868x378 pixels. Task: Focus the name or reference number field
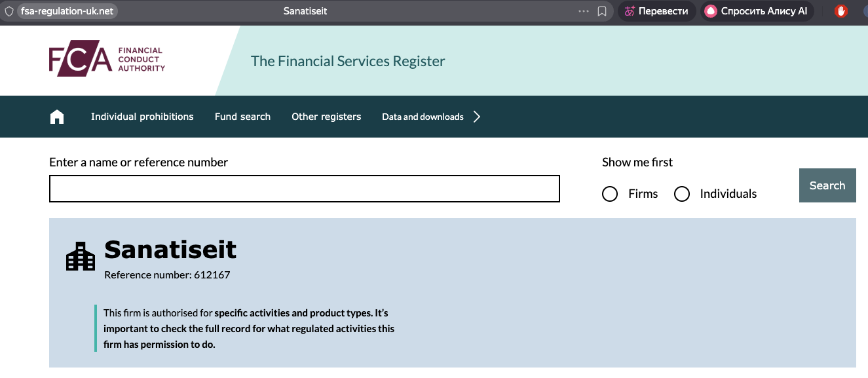[305, 189]
